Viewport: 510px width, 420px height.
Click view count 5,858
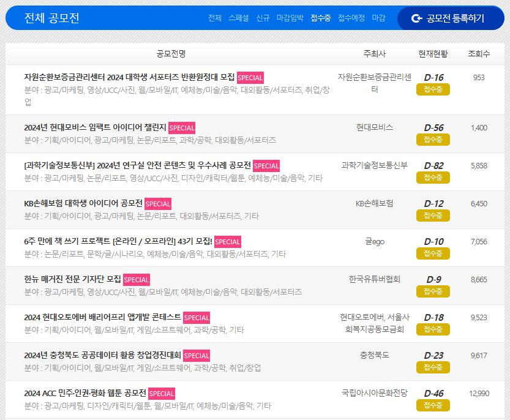point(479,166)
